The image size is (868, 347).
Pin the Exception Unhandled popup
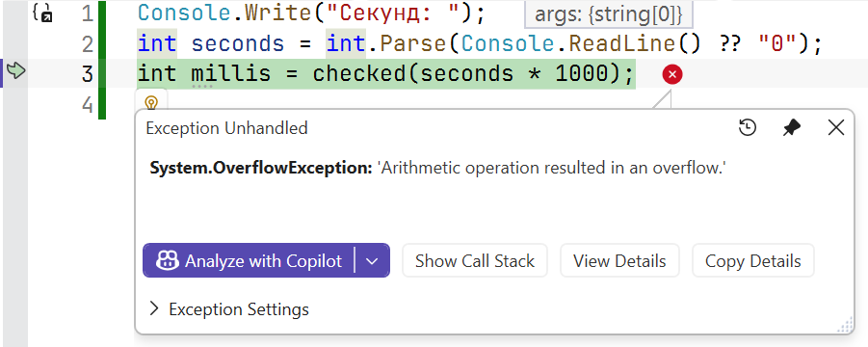792,128
